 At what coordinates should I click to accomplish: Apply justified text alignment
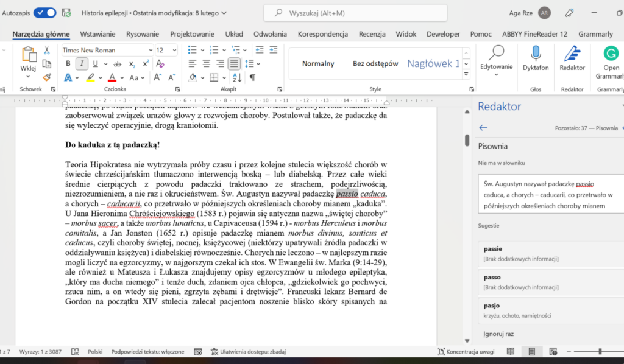tap(233, 64)
